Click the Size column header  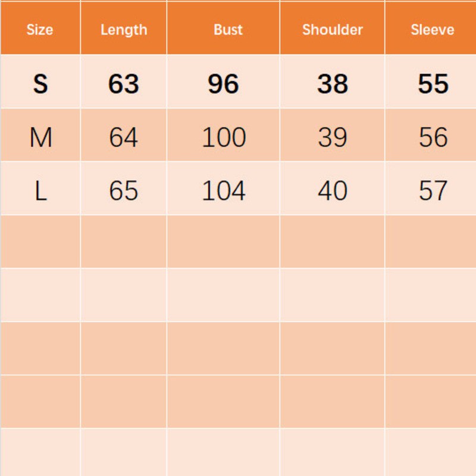(x=40, y=30)
